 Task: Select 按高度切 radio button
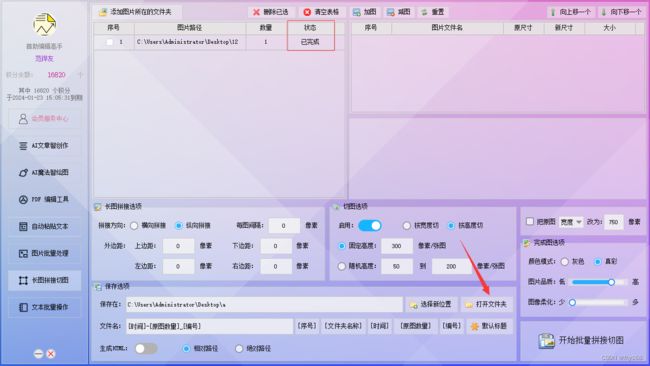[x=451, y=225]
